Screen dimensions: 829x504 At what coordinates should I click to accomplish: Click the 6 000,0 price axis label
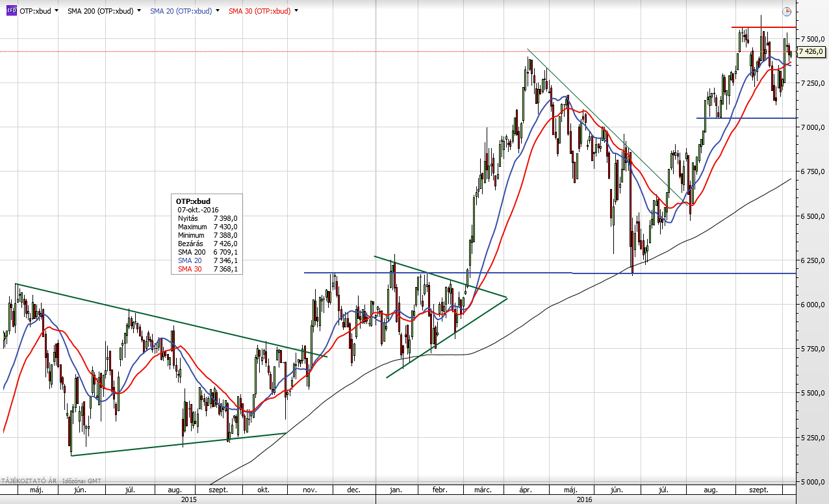(812, 305)
